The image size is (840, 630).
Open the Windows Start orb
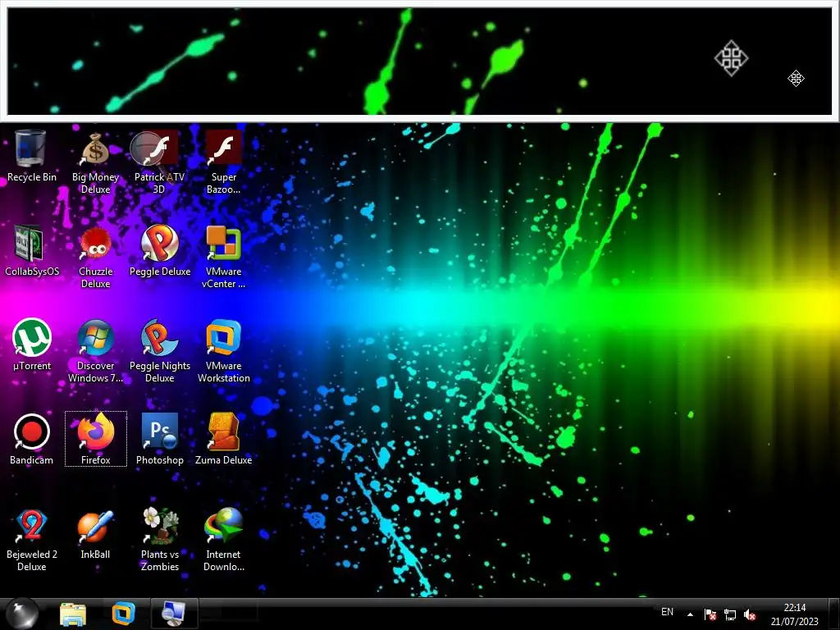pos(21,614)
